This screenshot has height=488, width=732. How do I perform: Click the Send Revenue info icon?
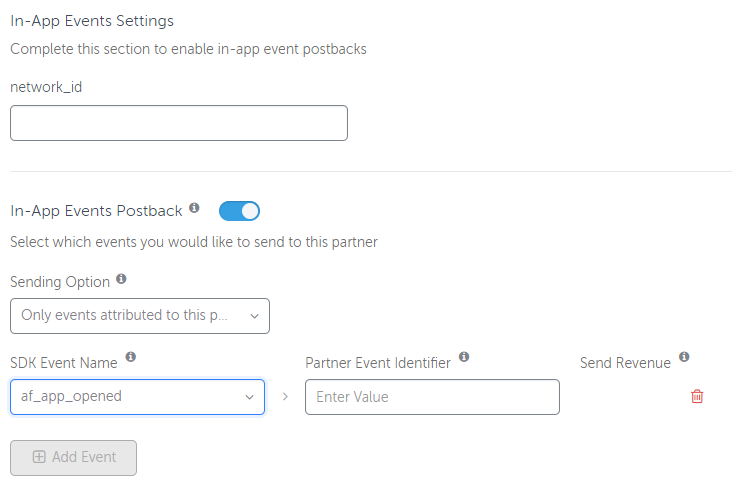[684, 357]
